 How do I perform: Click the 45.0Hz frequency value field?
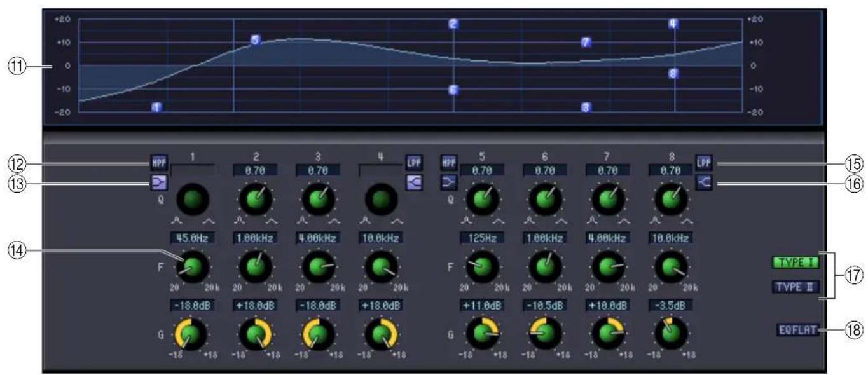[x=193, y=238]
